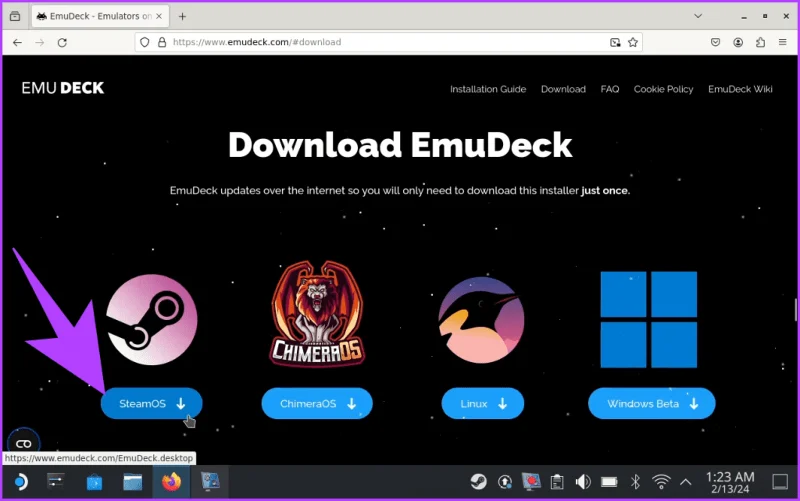Click the screen recorder tray icon
Screen dimensions: 800x501
531,482
